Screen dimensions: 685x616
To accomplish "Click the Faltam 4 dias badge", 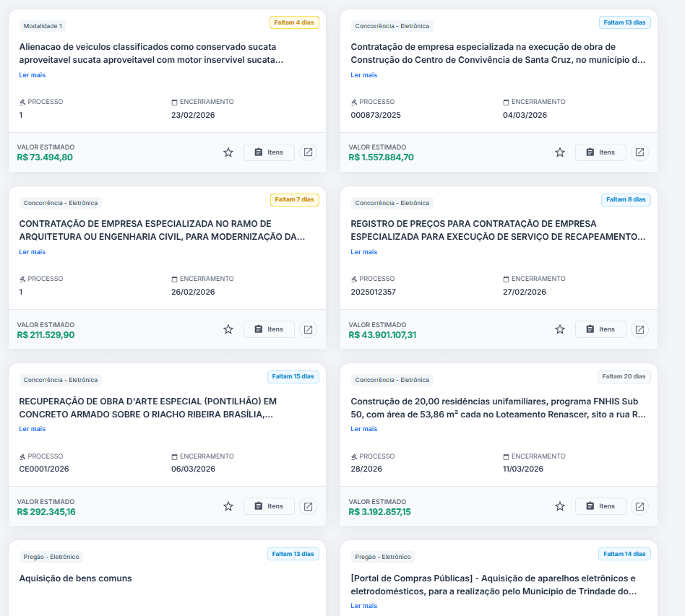I will pos(294,22).
